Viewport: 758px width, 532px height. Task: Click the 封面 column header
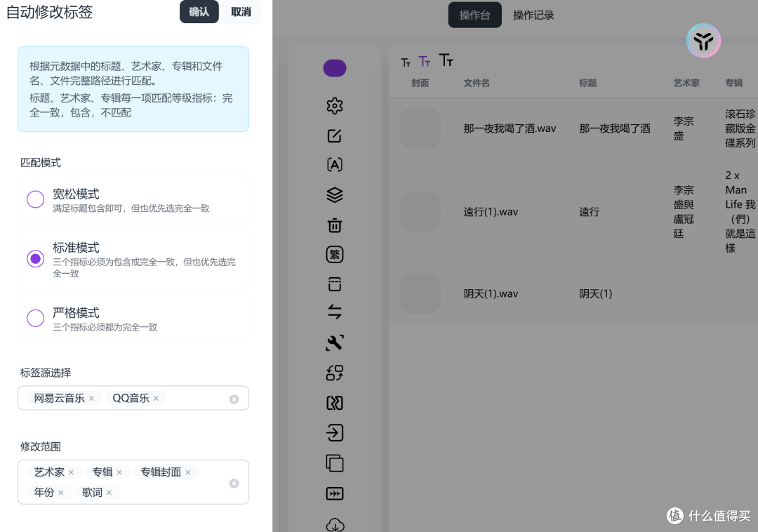point(420,83)
